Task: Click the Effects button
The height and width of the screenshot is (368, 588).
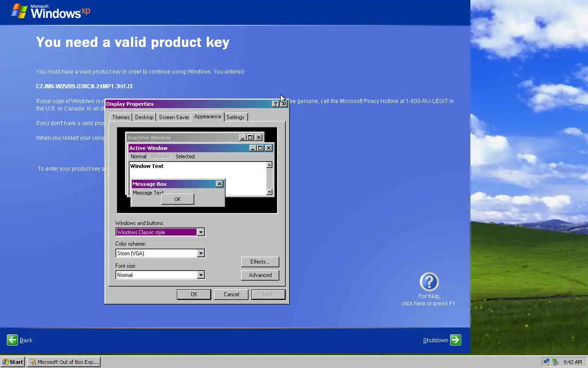Action: coord(260,262)
